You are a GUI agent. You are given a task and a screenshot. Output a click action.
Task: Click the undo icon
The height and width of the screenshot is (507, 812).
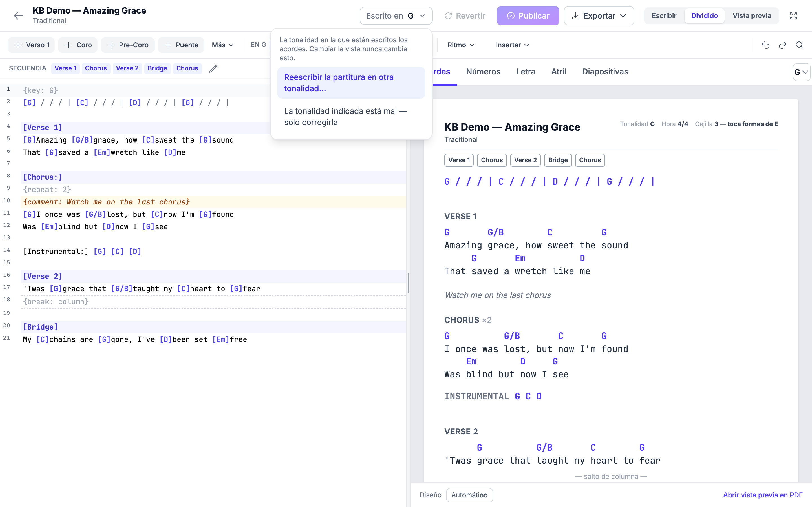[766, 45]
